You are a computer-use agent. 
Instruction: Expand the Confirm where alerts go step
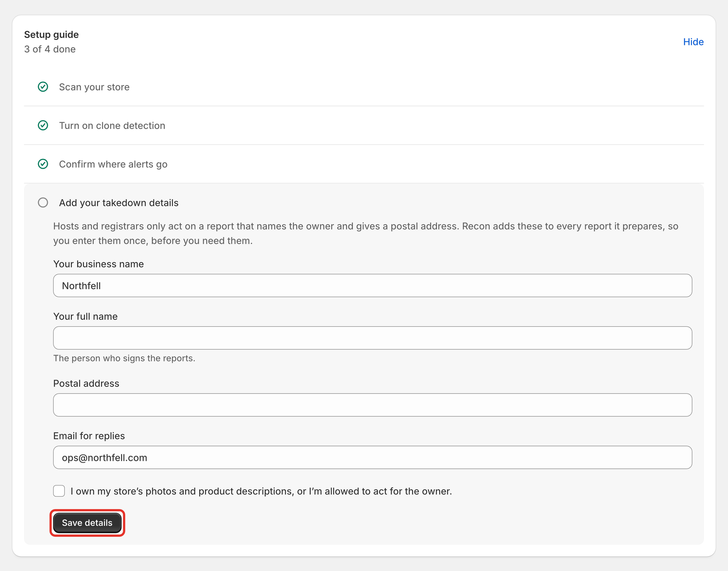pos(364,164)
